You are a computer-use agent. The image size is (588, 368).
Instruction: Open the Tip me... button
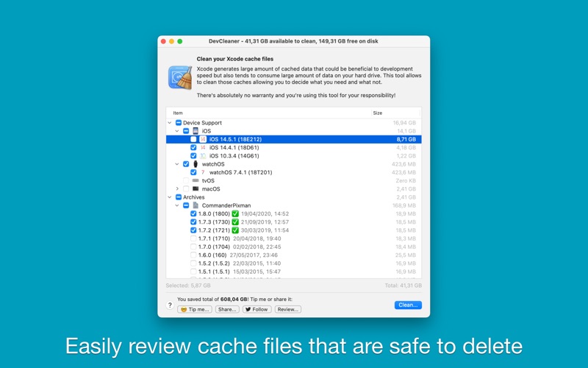(x=195, y=309)
